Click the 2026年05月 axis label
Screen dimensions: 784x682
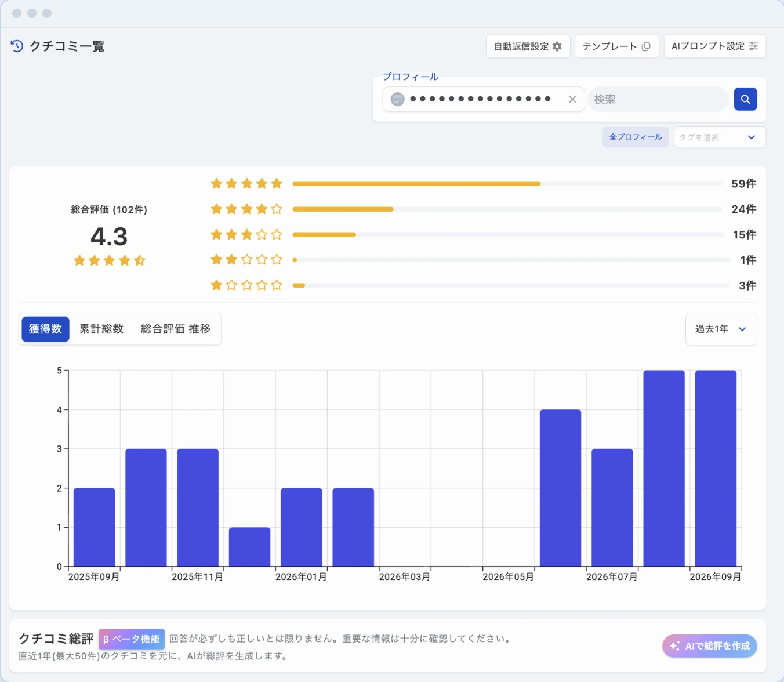[x=508, y=577]
